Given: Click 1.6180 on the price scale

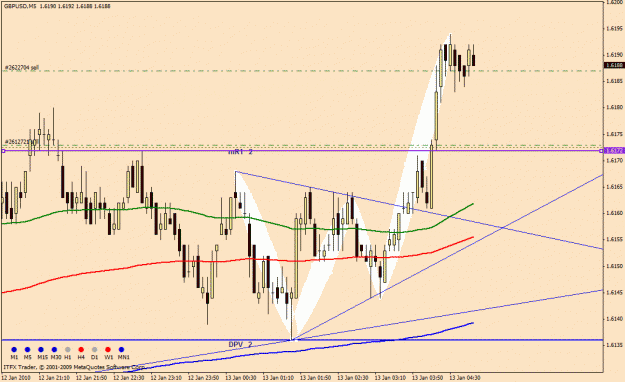Looking at the screenshot, I should 615,107.
